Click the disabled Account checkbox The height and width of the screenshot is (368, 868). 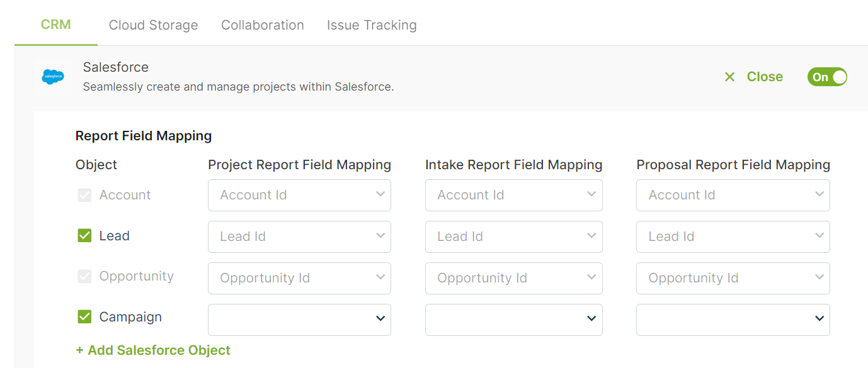pyautogui.click(x=84, y=195)
